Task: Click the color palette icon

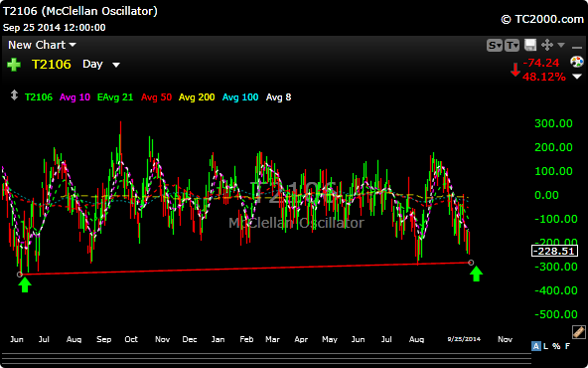Action: [x=577, y=62]
